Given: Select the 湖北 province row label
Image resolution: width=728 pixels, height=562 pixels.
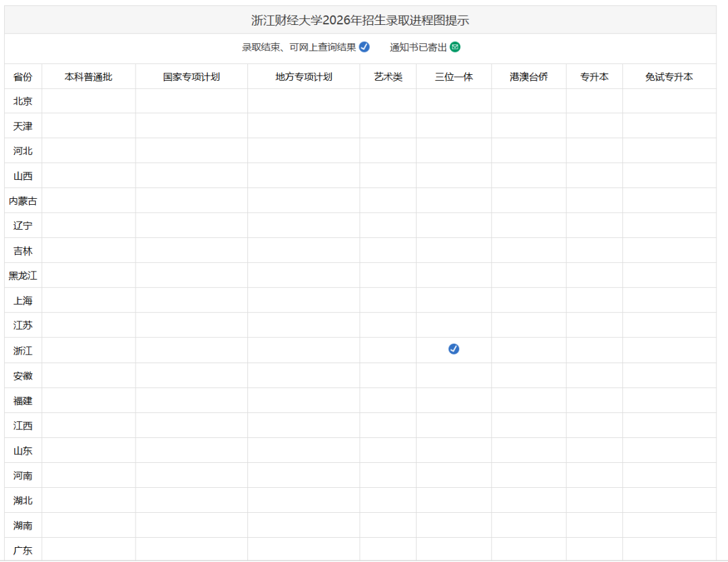Looking at the screenshot, I should pyautogui.click(x=23, y=500).
